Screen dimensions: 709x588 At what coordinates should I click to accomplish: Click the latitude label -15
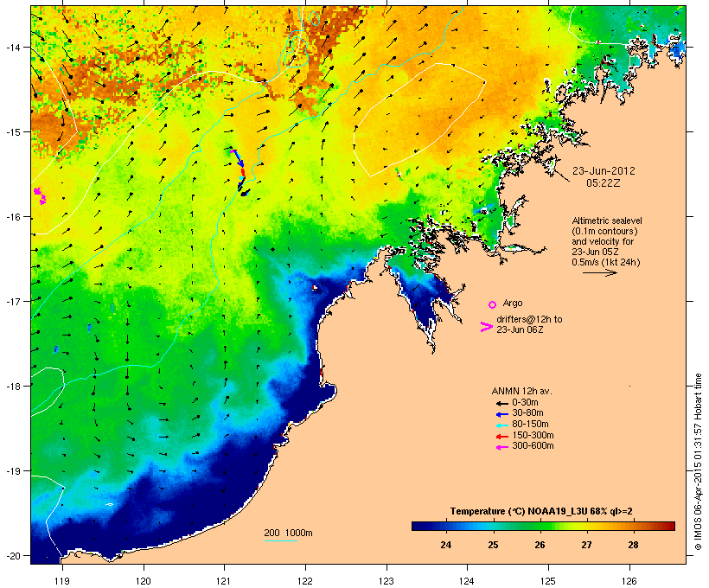point(13,132)
